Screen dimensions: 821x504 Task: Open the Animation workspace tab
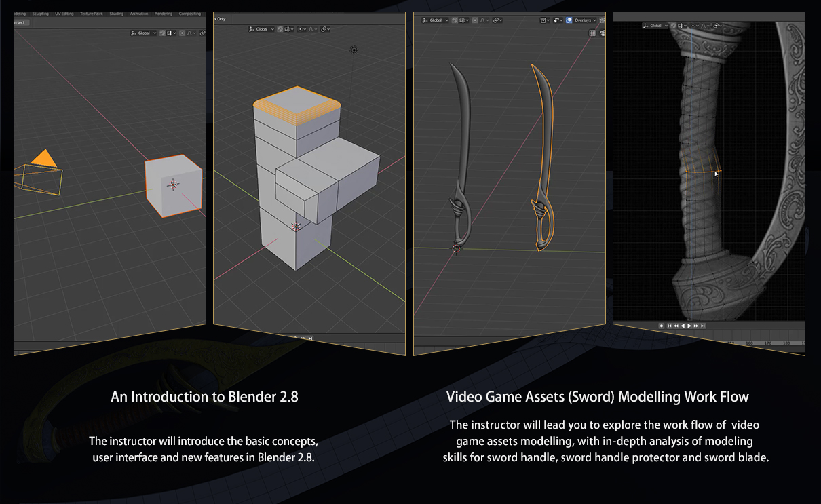[138, 14]
